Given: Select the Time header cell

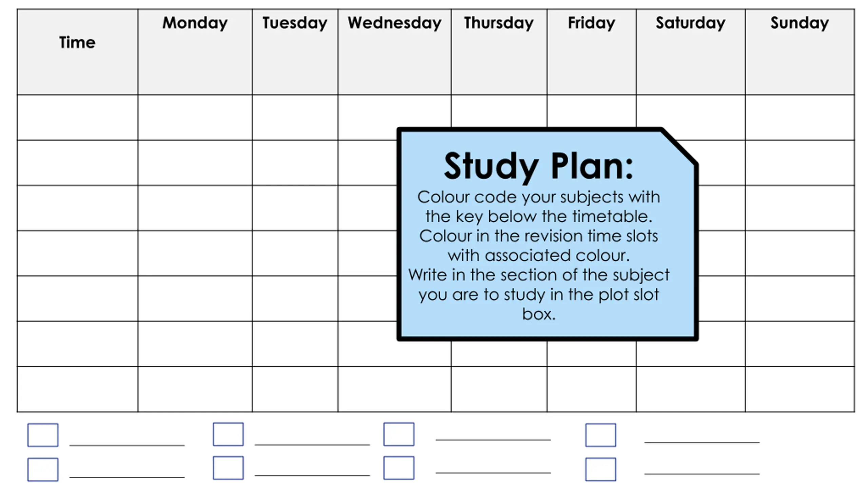Looking at the screenshot, I should 78,52.
